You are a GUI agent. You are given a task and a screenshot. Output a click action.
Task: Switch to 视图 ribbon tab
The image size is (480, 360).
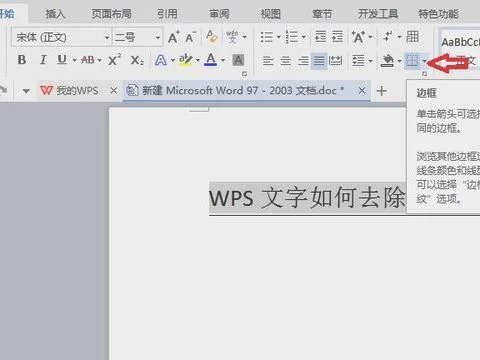(x=271, y=14)
